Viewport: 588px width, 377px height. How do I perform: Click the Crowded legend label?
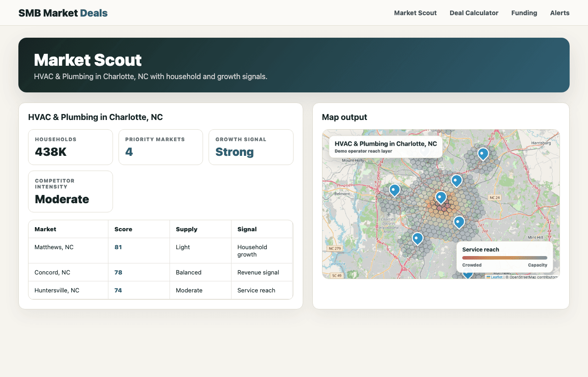(x=472, y=265)
